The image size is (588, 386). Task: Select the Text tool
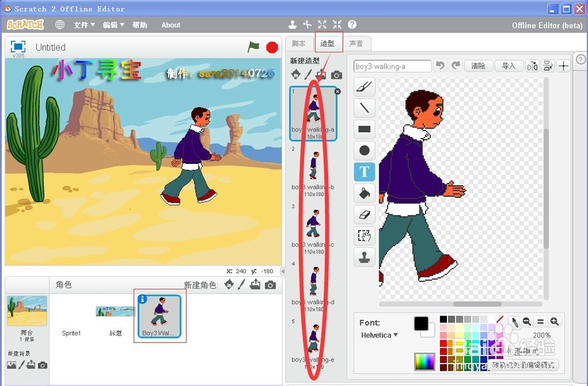point(365,172)
